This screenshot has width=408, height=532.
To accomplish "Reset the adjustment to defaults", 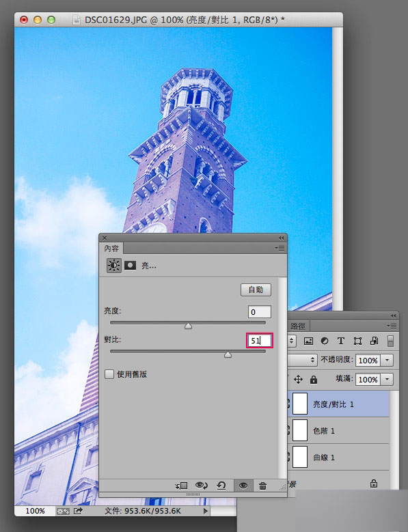I will coord(221,486).
